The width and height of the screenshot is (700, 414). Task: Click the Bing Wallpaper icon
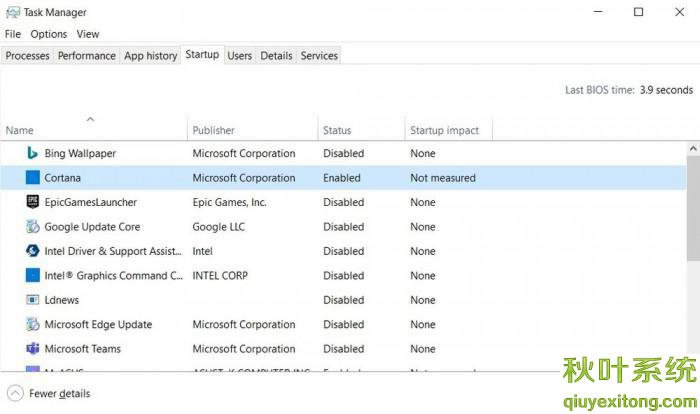(x=32, y=153)
